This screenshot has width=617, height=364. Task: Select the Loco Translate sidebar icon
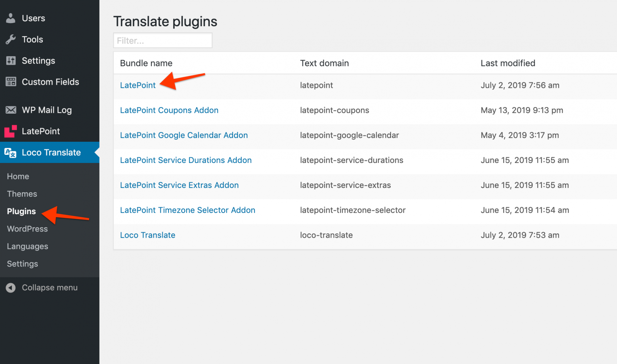click(10, 153)
